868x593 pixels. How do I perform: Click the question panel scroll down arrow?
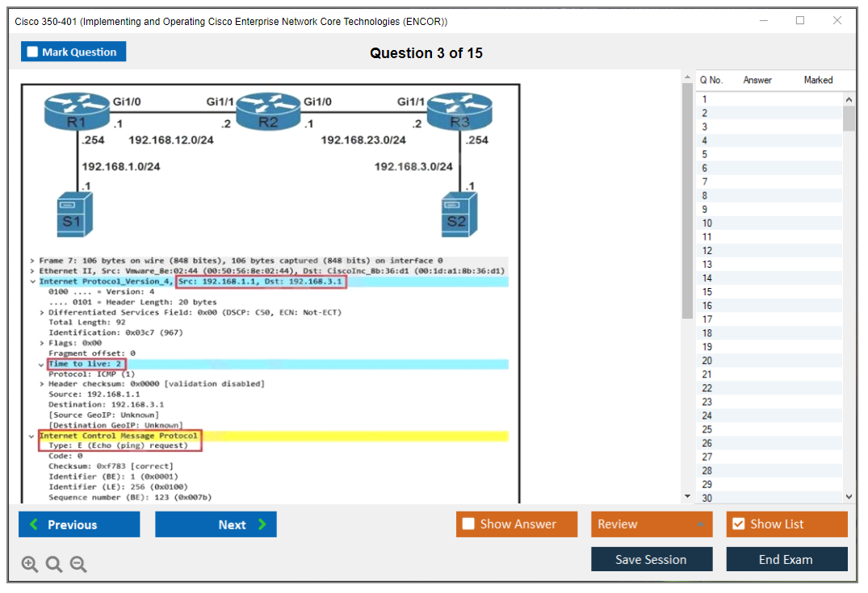click(x=687, y=496)
